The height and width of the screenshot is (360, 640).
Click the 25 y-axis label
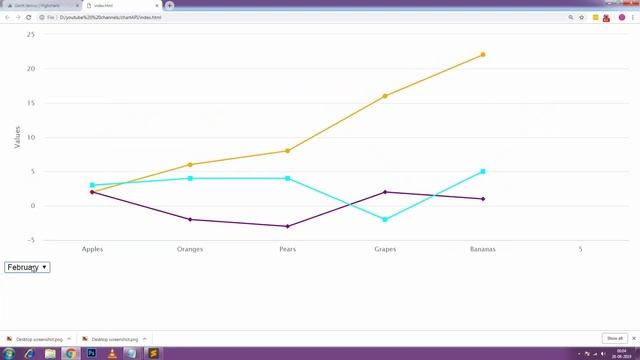31,35
